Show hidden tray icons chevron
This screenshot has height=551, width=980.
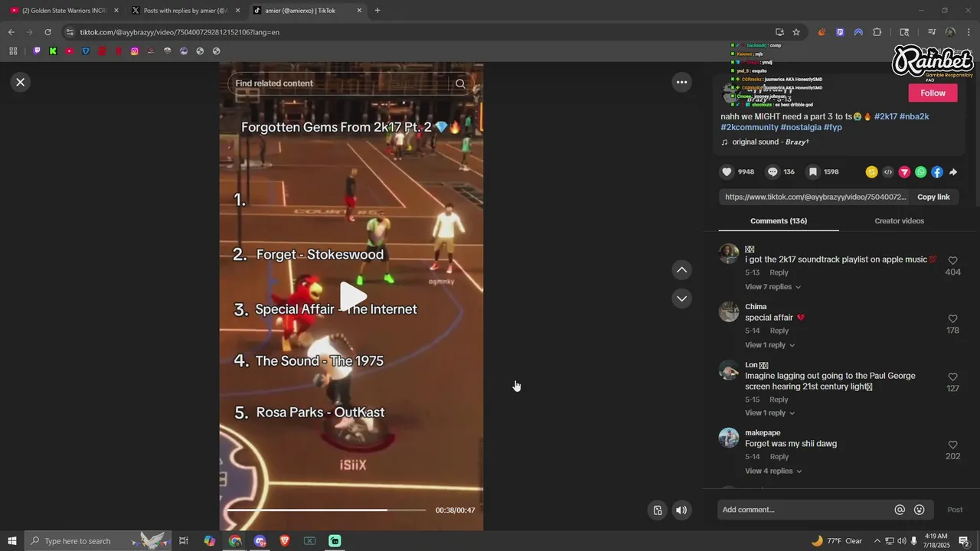pos(877,541)
